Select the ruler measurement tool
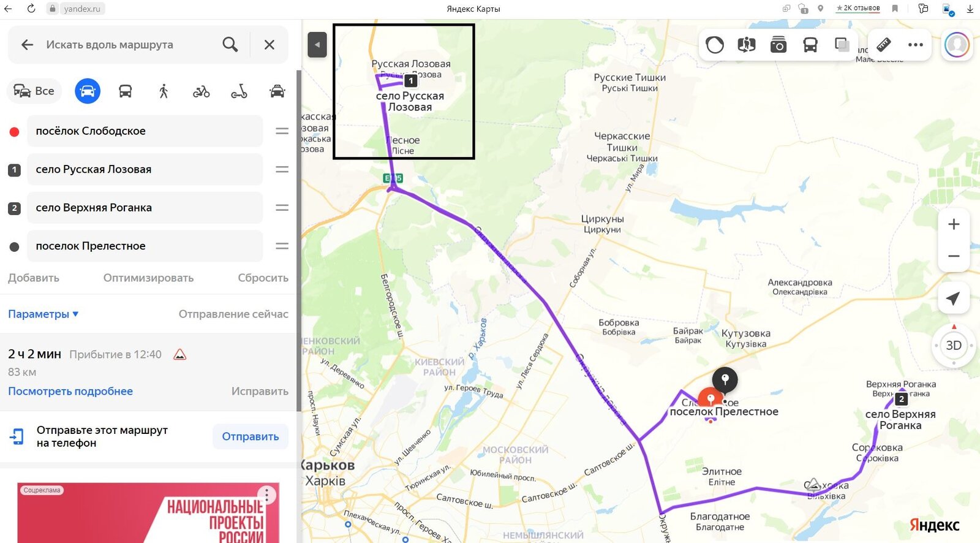Image resolution: width=980 pixels, height=543 pixels. pos(884,45)
